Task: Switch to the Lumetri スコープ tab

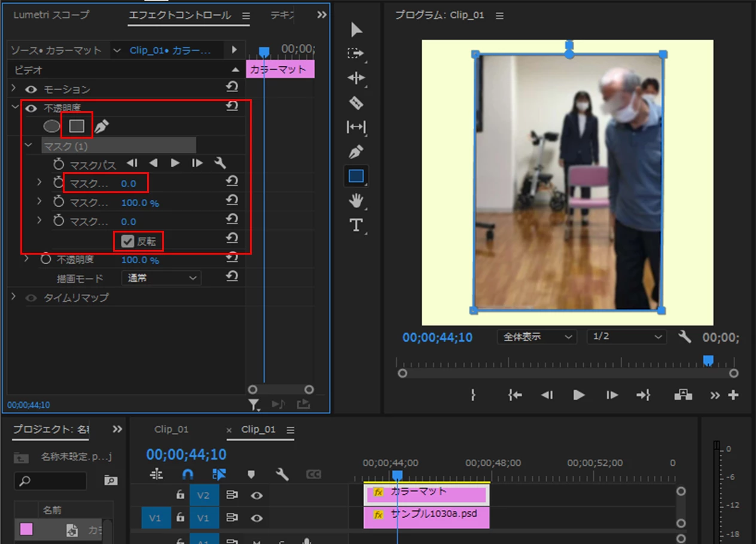Action: (x=51, y=15)
